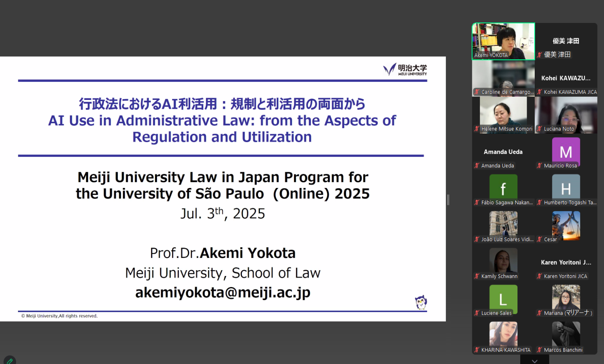Click muted mic icon beside Kamily Schwann

[477, 276]
